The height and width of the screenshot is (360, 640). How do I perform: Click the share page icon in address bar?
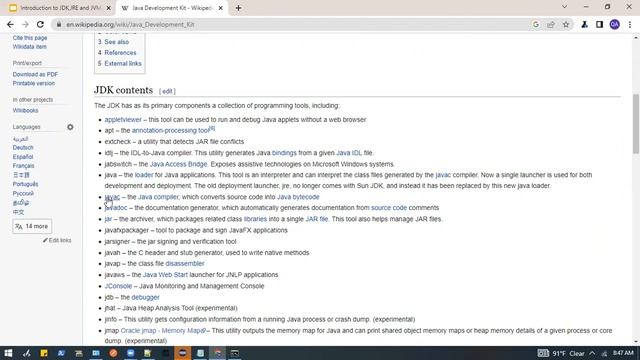tap(551, 24)
